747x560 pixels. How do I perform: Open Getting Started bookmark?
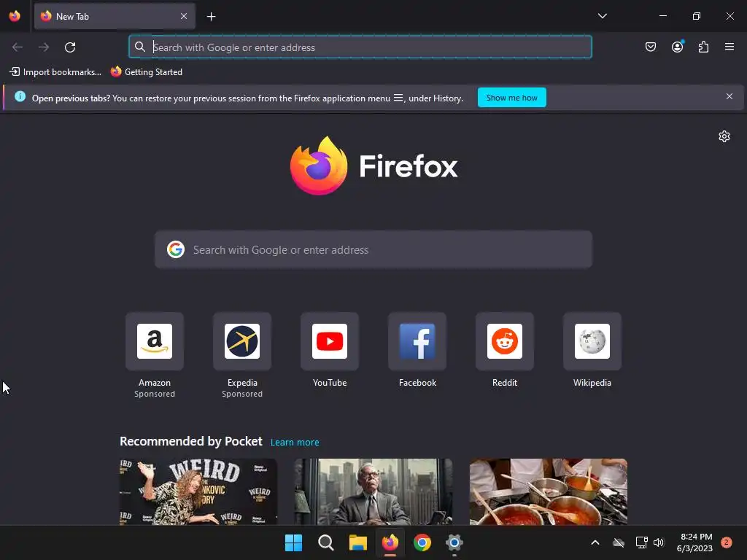pos(147,72)
